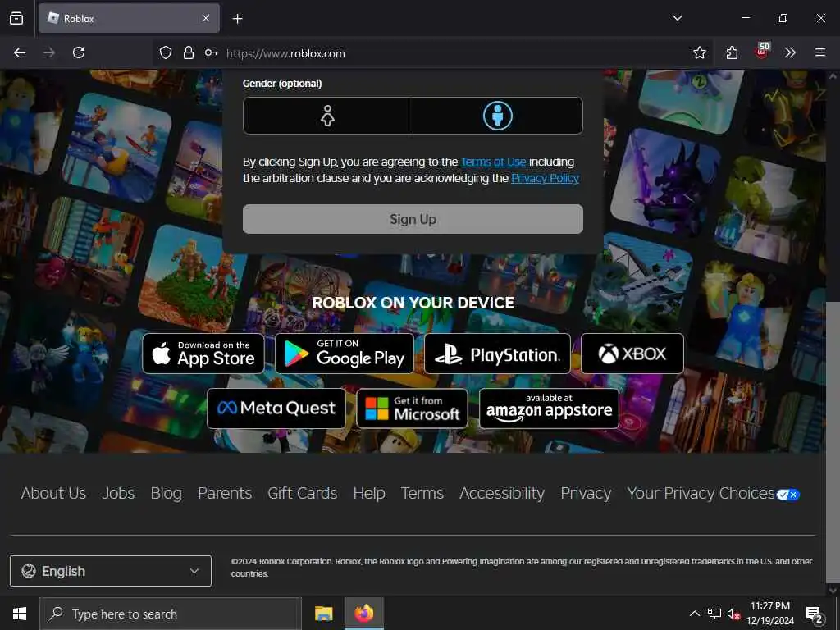Open the Parents footer link
840x630 pixels.
[225, 493]
